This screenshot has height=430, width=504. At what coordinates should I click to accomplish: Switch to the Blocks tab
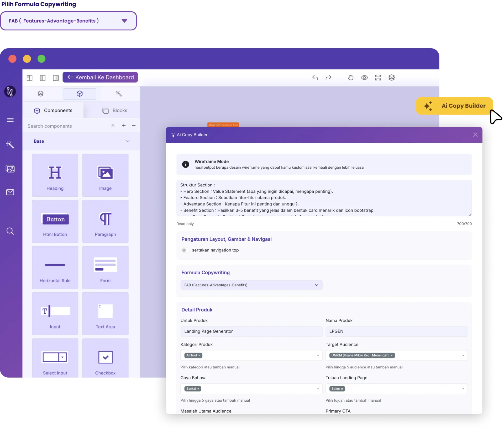tap(115, 111)
